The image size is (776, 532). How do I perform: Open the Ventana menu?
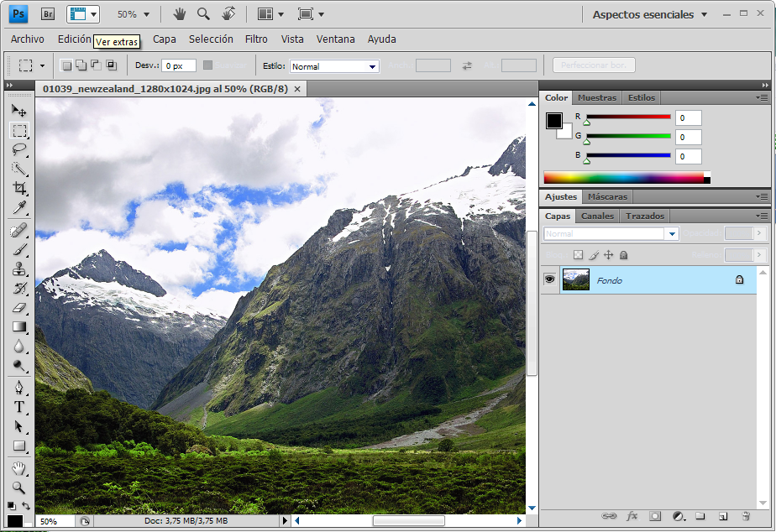[335, 39]
